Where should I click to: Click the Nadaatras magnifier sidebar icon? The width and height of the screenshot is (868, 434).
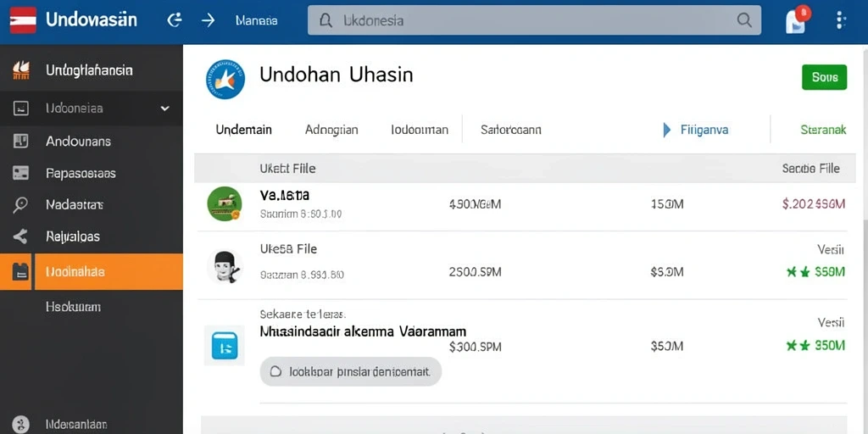[20, 205]
